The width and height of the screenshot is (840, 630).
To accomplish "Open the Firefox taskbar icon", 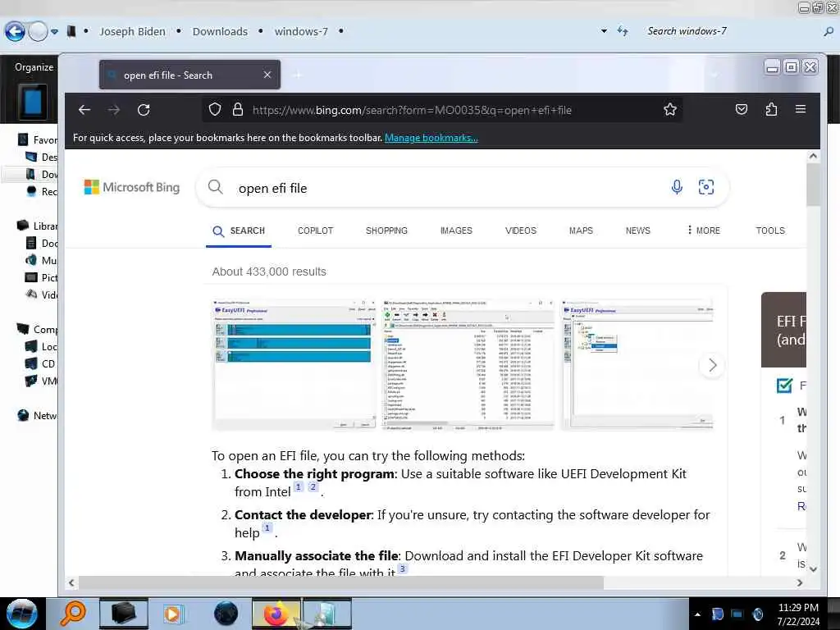I will (x=276, y=614).
